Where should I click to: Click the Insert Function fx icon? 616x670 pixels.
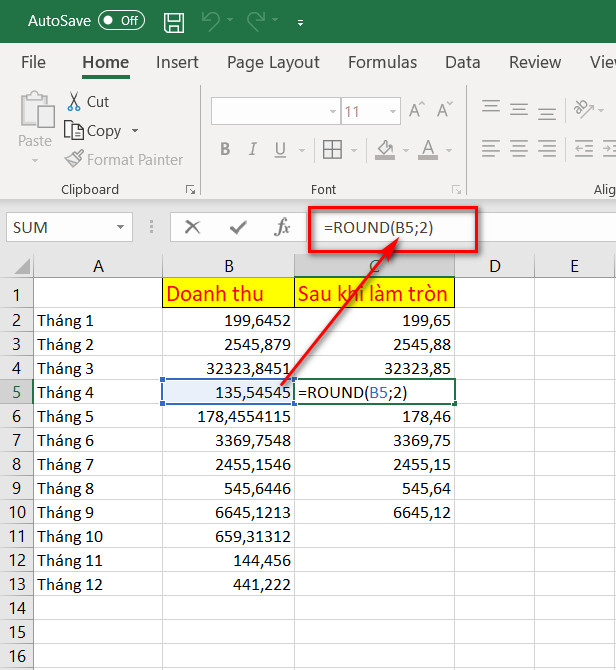click(x=282, y=227)
